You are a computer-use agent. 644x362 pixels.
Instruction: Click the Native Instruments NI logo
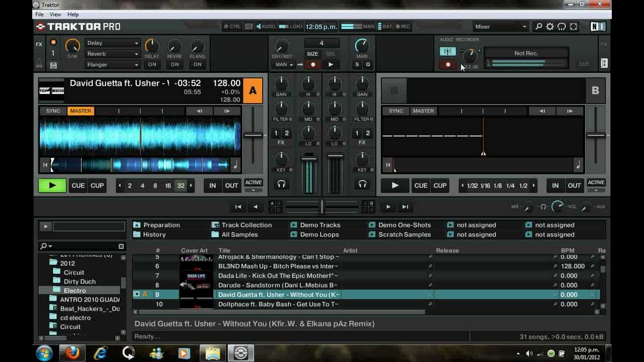pos(598,27)
